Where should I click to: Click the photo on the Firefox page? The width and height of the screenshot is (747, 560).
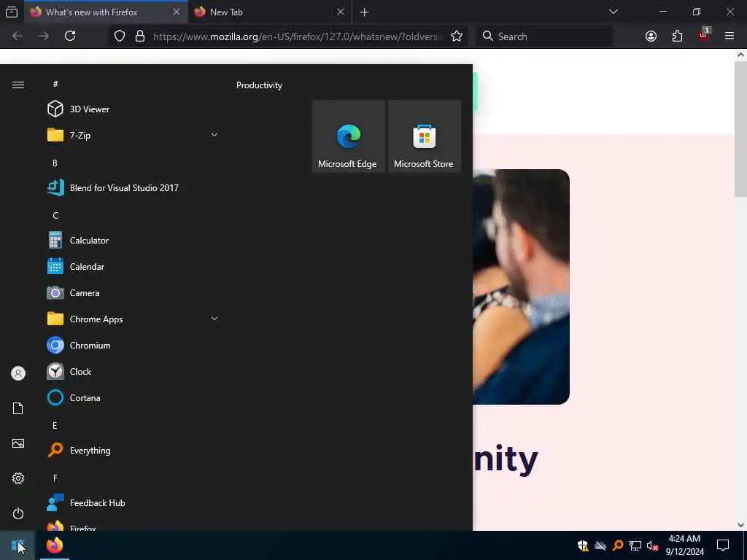click(521, 287)
